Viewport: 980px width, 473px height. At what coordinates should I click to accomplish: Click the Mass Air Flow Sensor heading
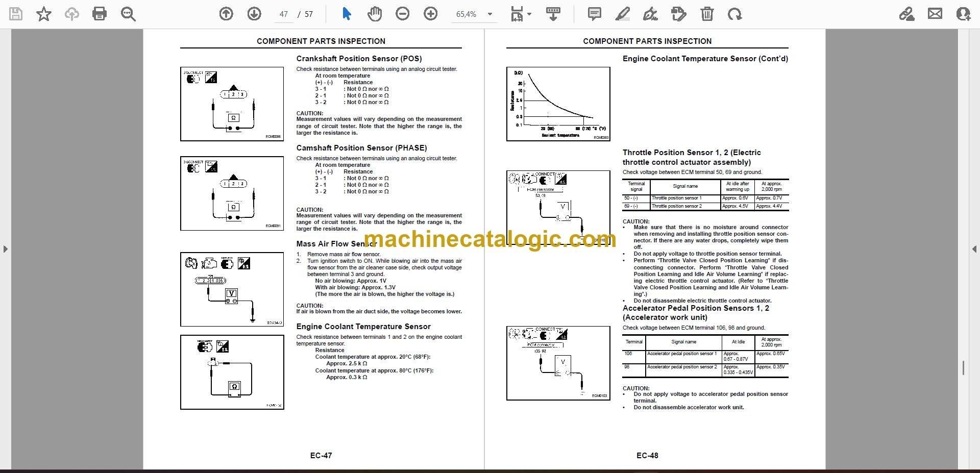click(x=336, y=244)
